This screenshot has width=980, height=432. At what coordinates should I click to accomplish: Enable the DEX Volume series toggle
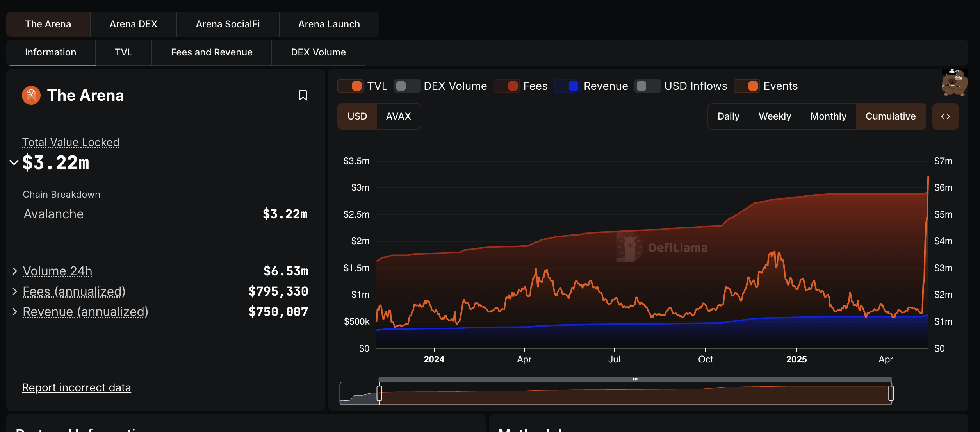point(407,86)
